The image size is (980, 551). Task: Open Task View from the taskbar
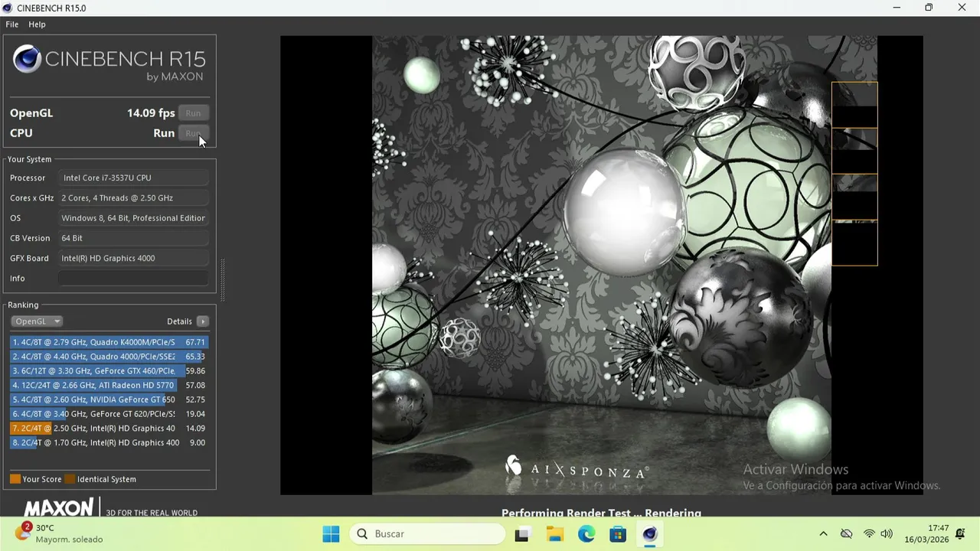(x=522, y=534)
